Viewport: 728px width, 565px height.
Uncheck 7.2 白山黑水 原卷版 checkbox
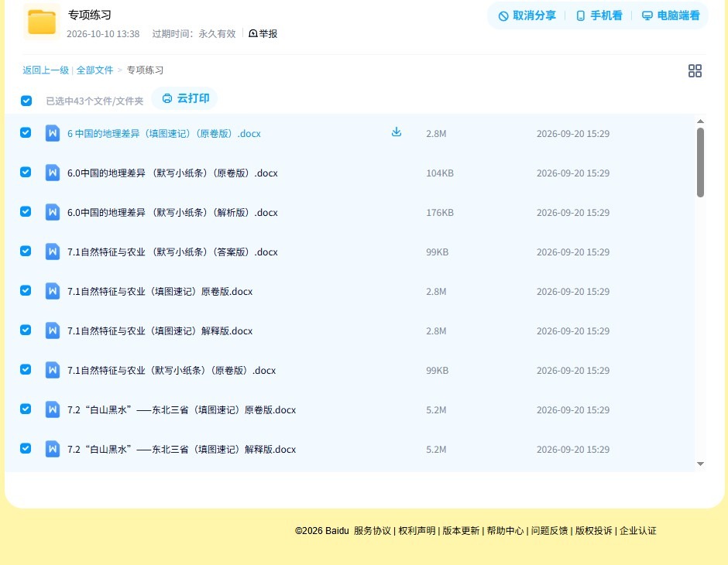click(x=26, y=409)
